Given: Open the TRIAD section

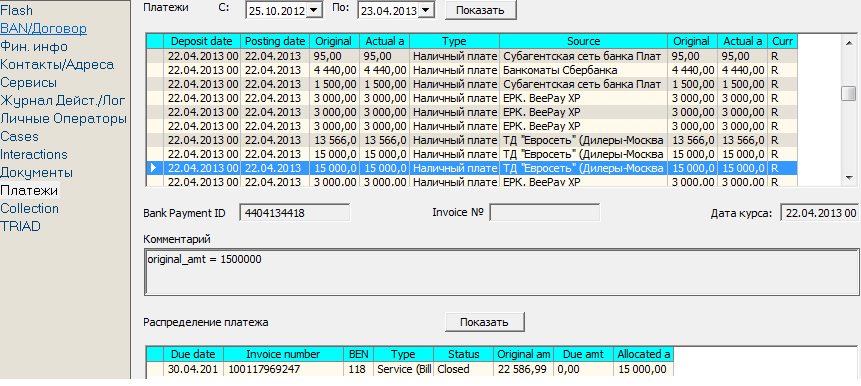Looking at the screenshot, I should click(20, 226).
